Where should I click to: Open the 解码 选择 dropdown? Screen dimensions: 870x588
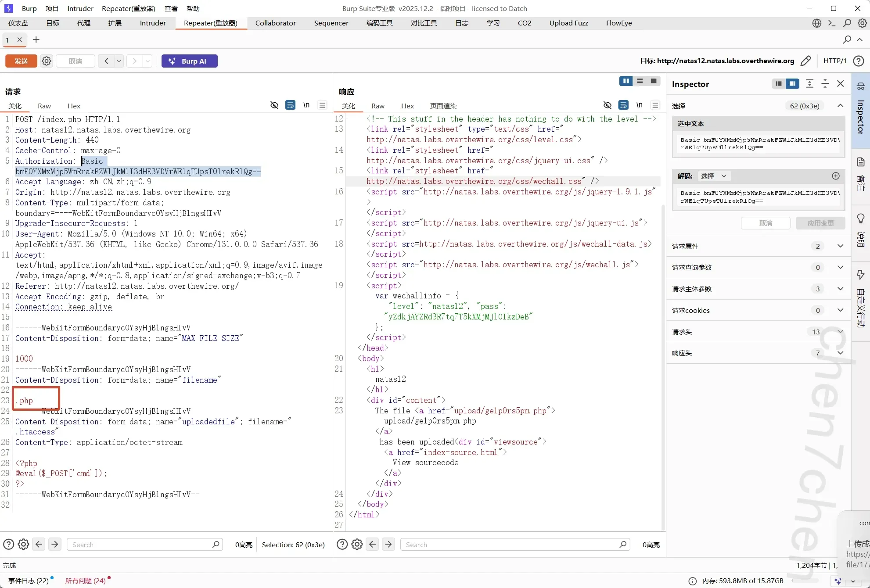pyautogui.click(x=714, y=176)
